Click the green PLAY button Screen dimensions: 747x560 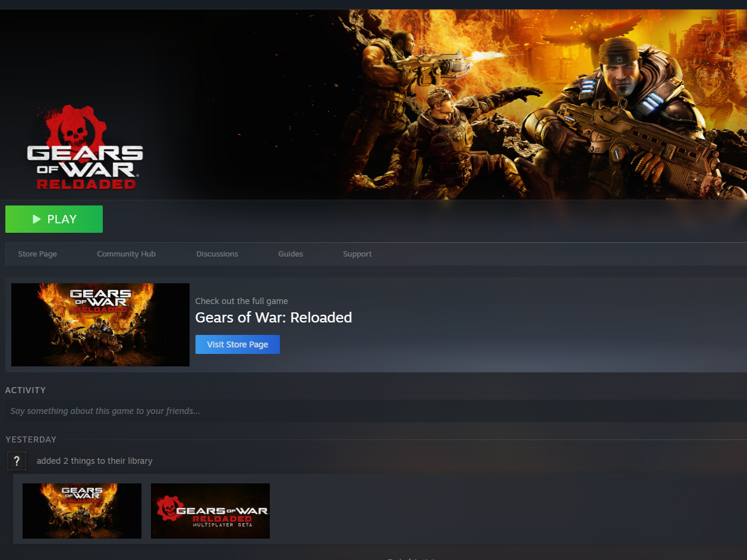click(x=54, y=219)
